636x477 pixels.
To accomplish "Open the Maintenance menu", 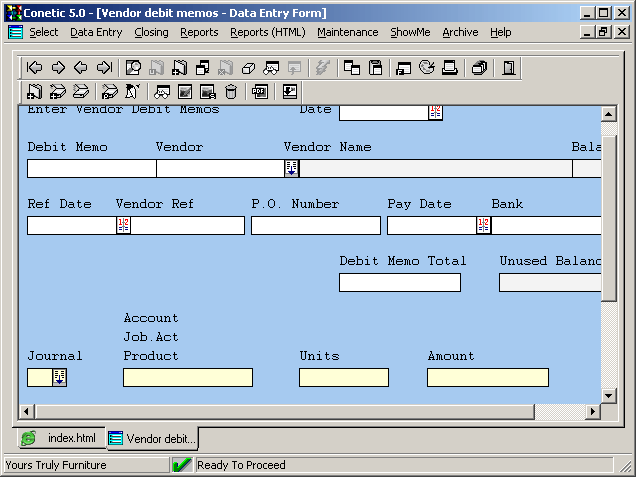I will 347,32.
